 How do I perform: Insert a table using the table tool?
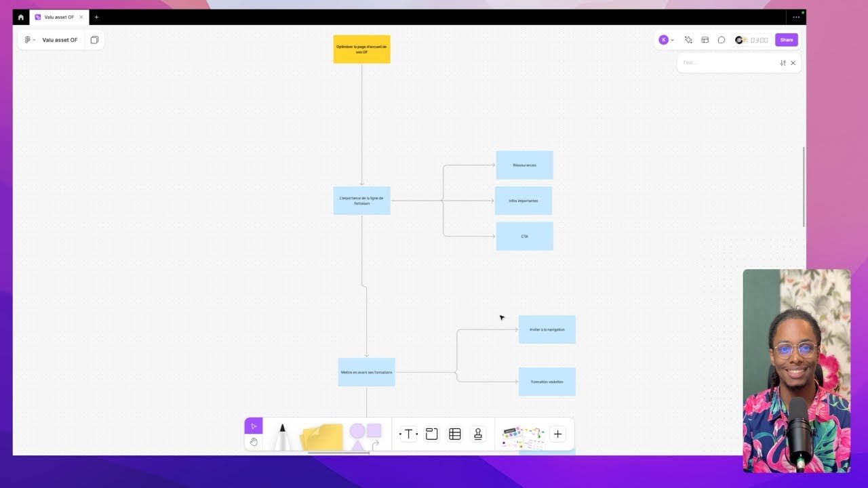pos(455,434)
